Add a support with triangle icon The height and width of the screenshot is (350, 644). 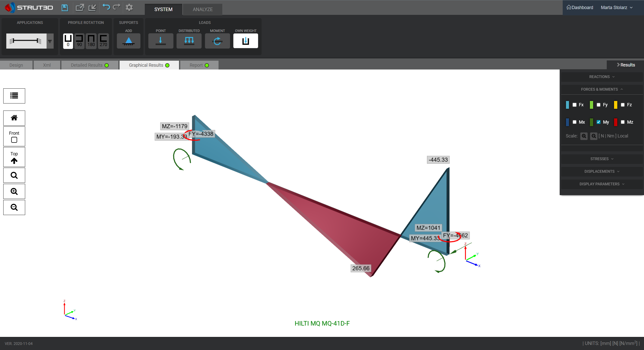point(128,41)
